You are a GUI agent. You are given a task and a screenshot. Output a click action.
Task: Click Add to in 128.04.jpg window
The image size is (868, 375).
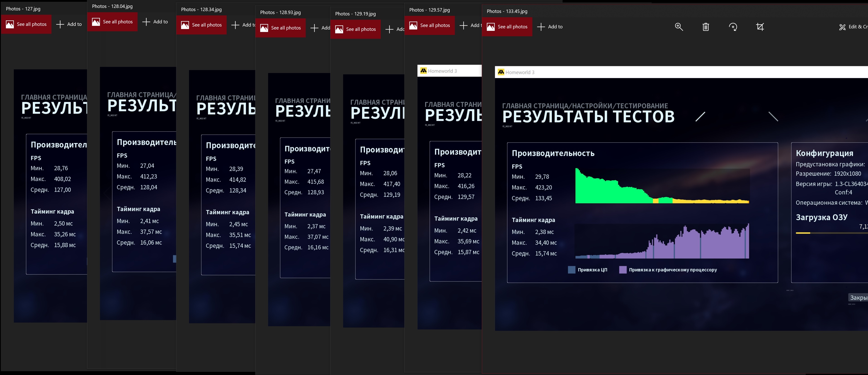pyautogui.click(x=155, y=22)
